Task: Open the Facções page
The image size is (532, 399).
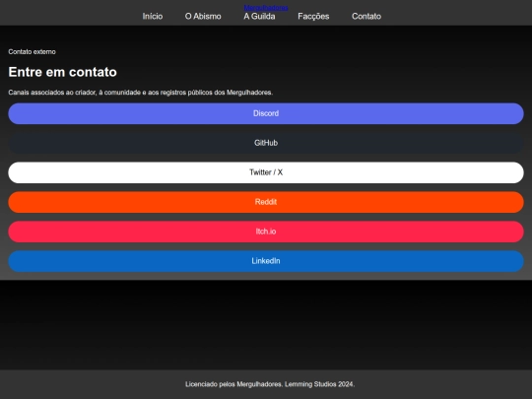Action: pyautogui.click(x=313, y=17)
